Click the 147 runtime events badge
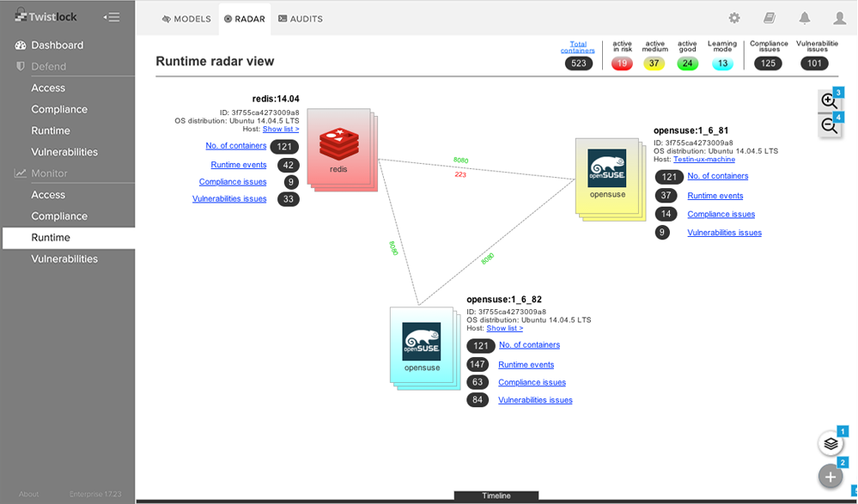The image size is (858, 504). click(478, 364)
